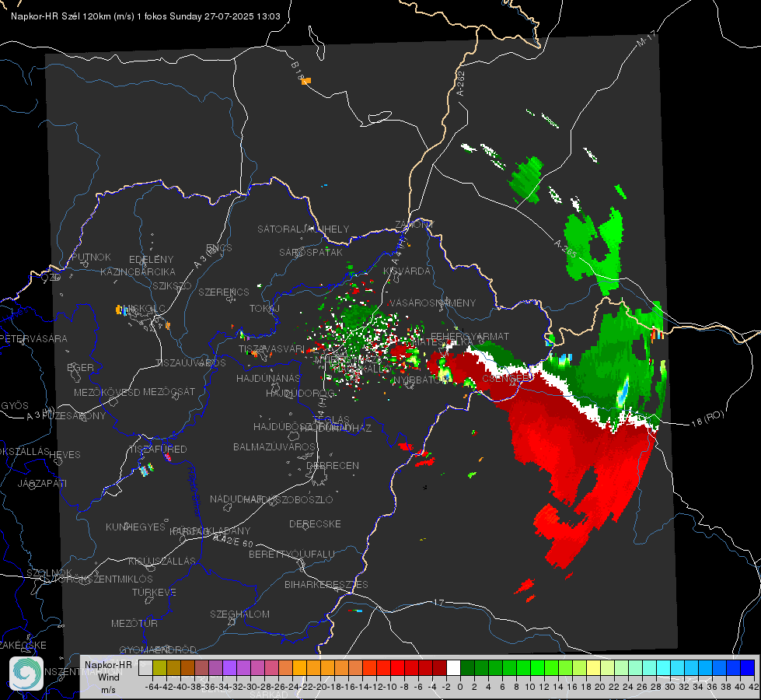This screenshot has height=700, width=761.
Task: Select the FEHÉRGYARMAT label
Action: click(470, 336)
